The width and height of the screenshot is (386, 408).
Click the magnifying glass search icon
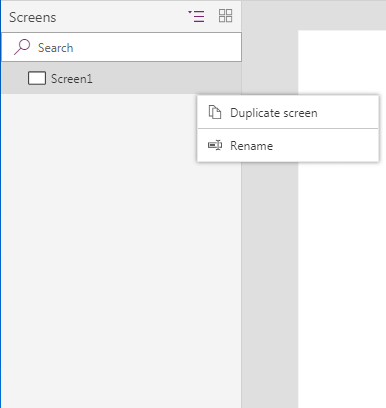pyautogui.click(x=22, y=47)
